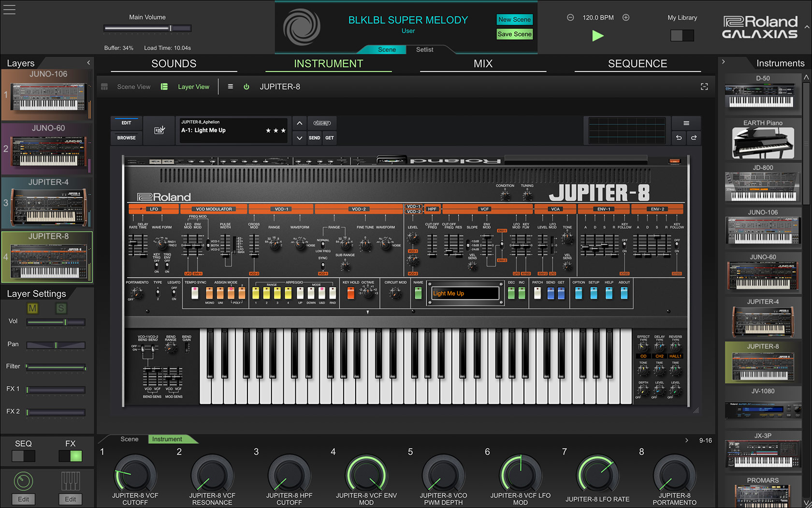The image size is (812, 508).
Task: Click the redo arrow icon
Action: click(694, 138)
